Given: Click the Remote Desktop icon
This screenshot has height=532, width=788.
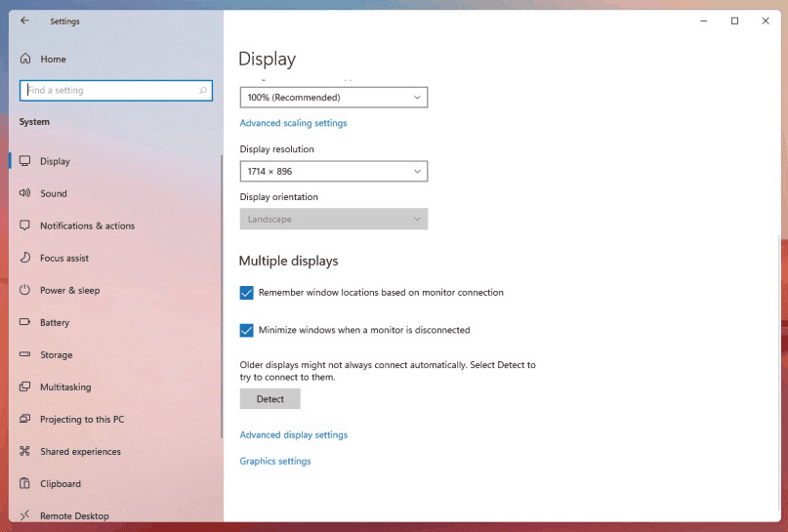Looking at the screenshot, I should [x=24, y=515].
